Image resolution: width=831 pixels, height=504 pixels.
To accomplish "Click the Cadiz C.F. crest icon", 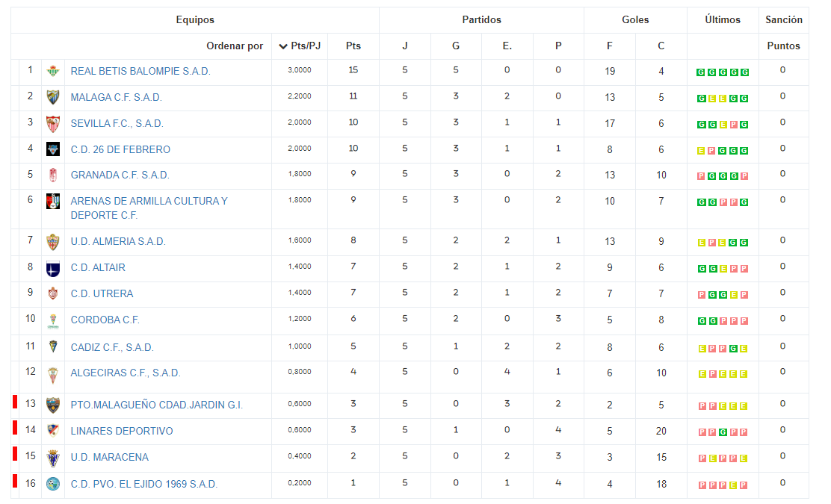I will pos(53,346).
